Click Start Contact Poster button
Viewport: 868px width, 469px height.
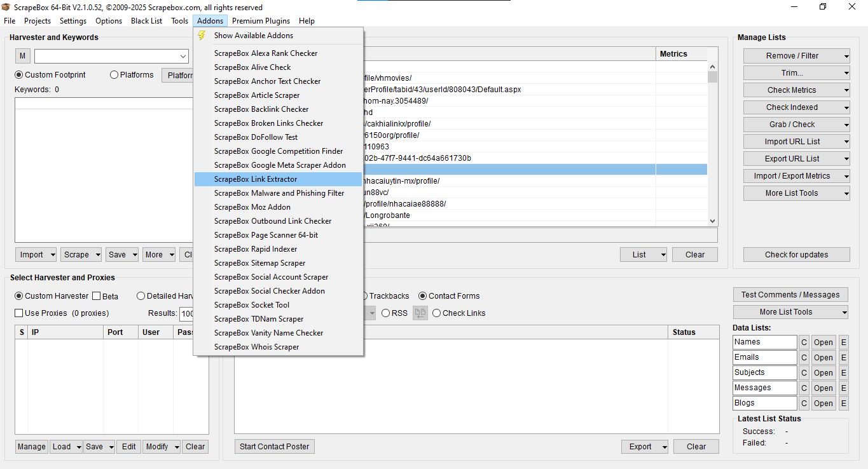[275, 447]
